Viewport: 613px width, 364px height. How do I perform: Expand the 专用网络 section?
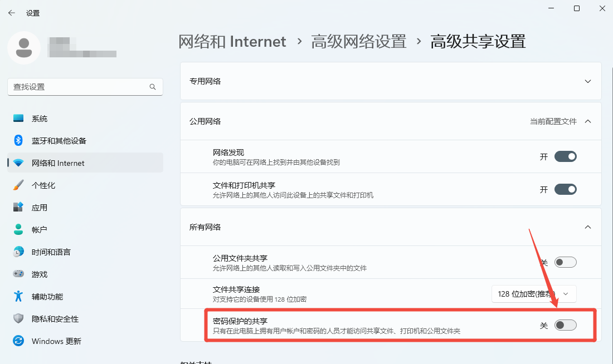click(x=587, y=81)
